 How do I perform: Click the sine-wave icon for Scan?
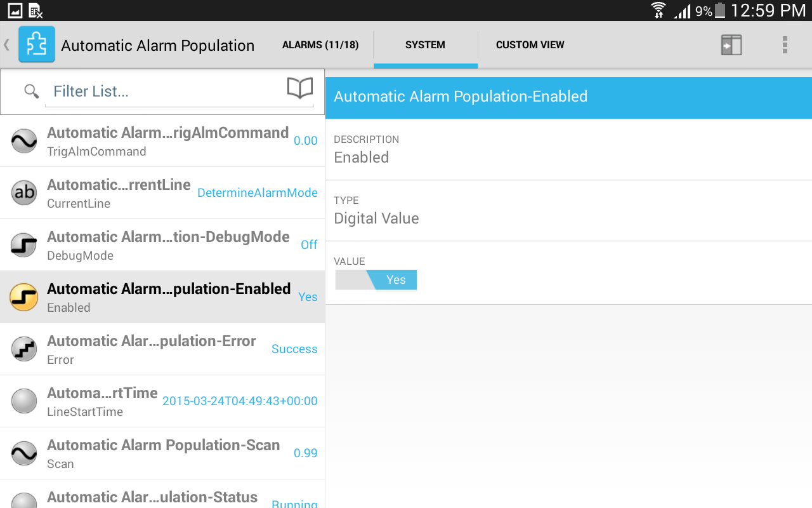[24, 453]
